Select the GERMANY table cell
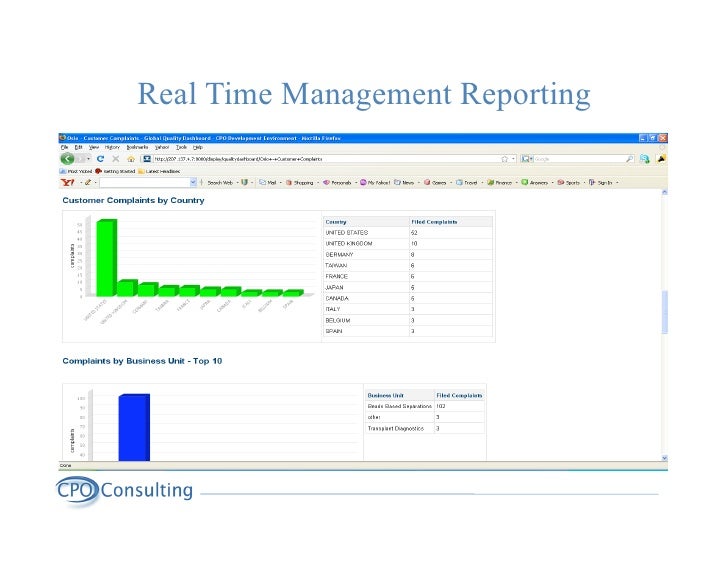 tap(366, 255)
